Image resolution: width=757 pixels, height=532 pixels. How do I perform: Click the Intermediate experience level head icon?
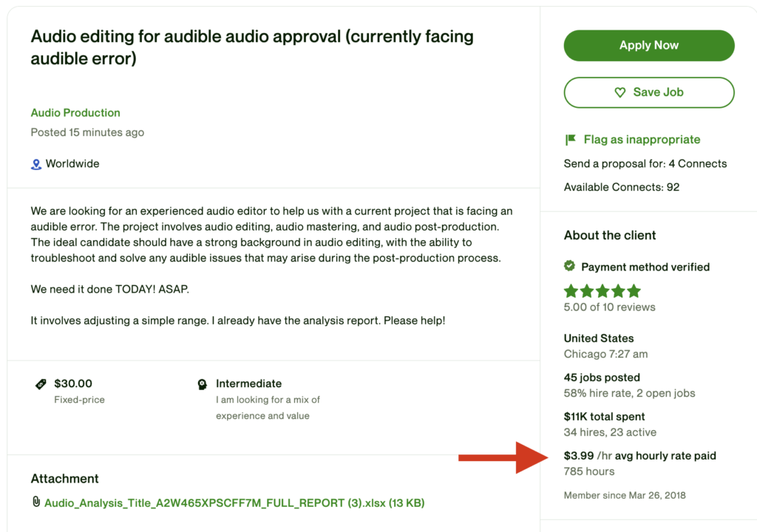[203, 384]
